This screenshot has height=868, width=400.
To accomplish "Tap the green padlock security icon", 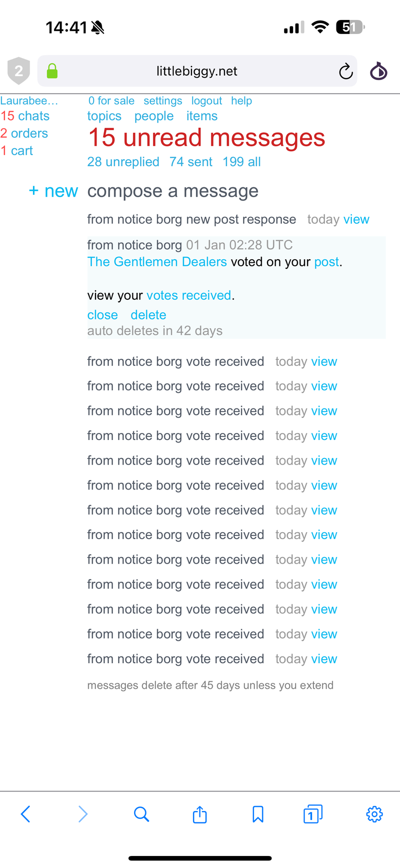I will point(52,71).
